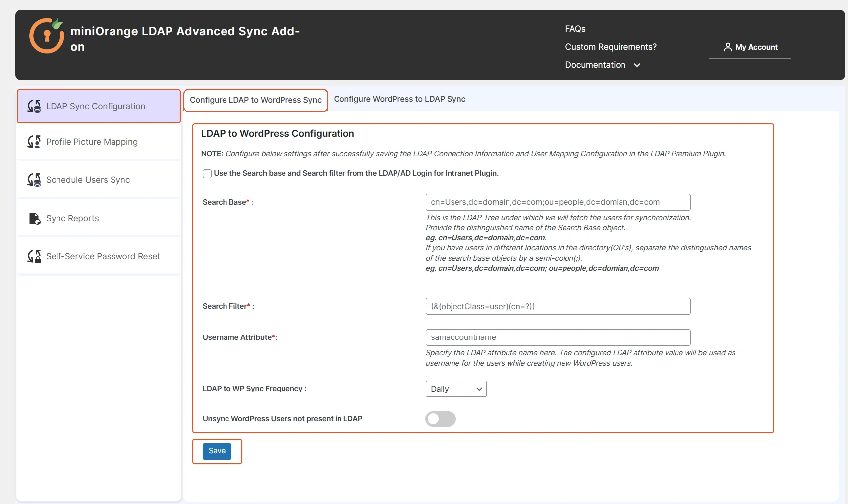Focus the Username Attribute input field

click(558, 337)
